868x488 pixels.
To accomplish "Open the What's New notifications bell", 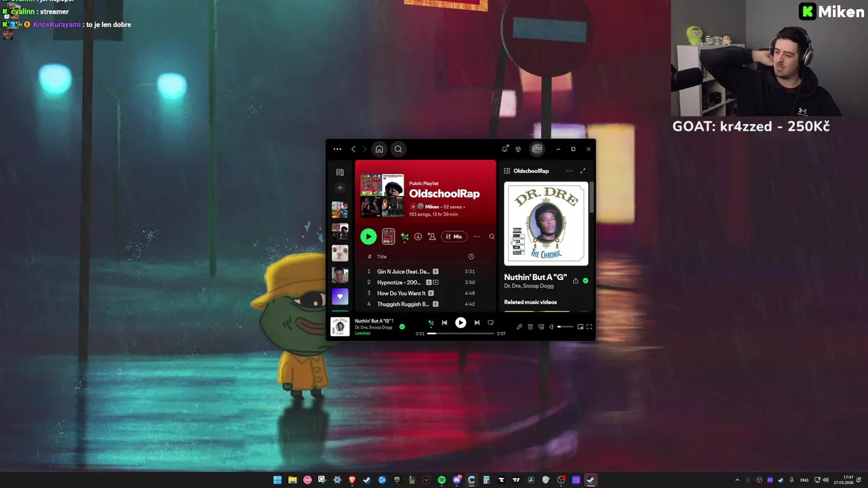I will (505, 149).
